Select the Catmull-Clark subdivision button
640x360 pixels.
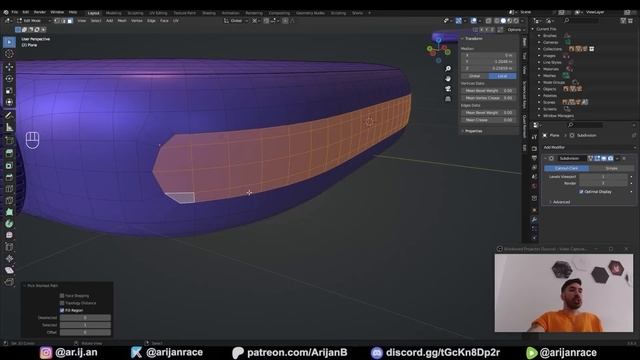pyautogui.click(x=566, y=168)
